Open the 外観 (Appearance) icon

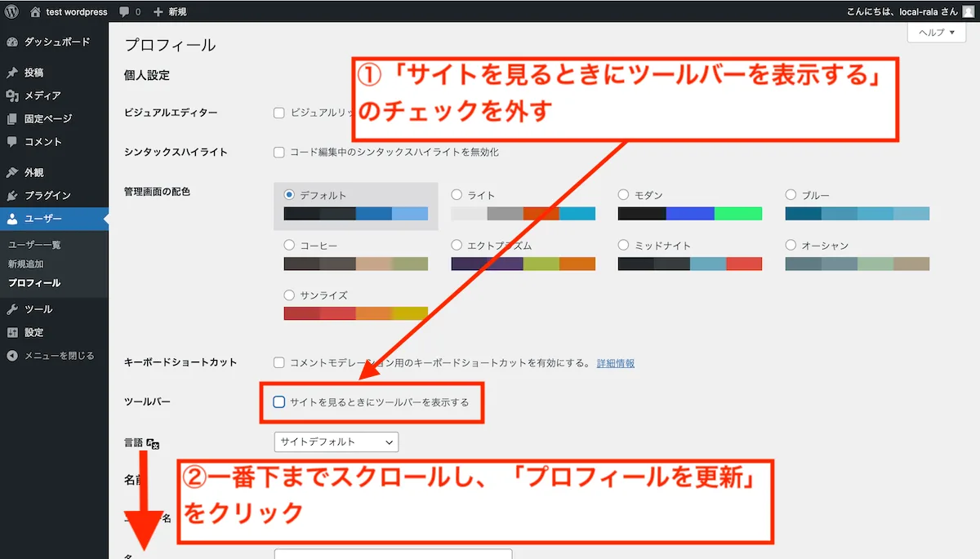pyautogui.click(x=14, y=171)
